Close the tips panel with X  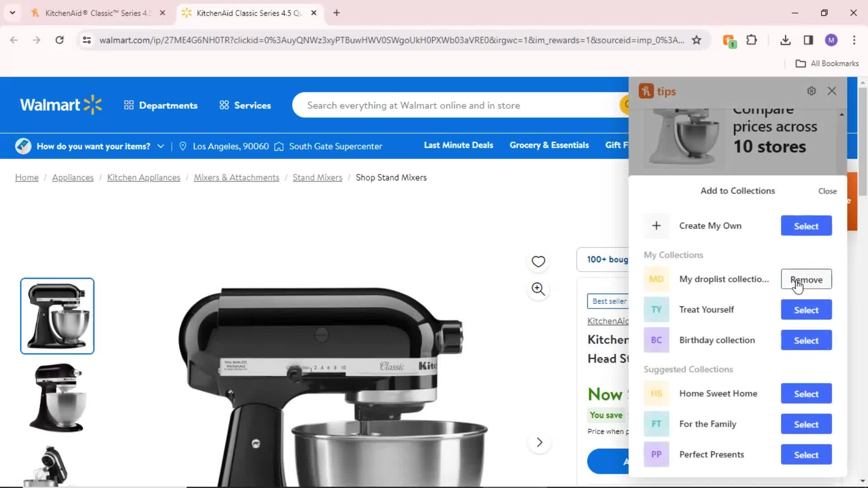(832, 91)
